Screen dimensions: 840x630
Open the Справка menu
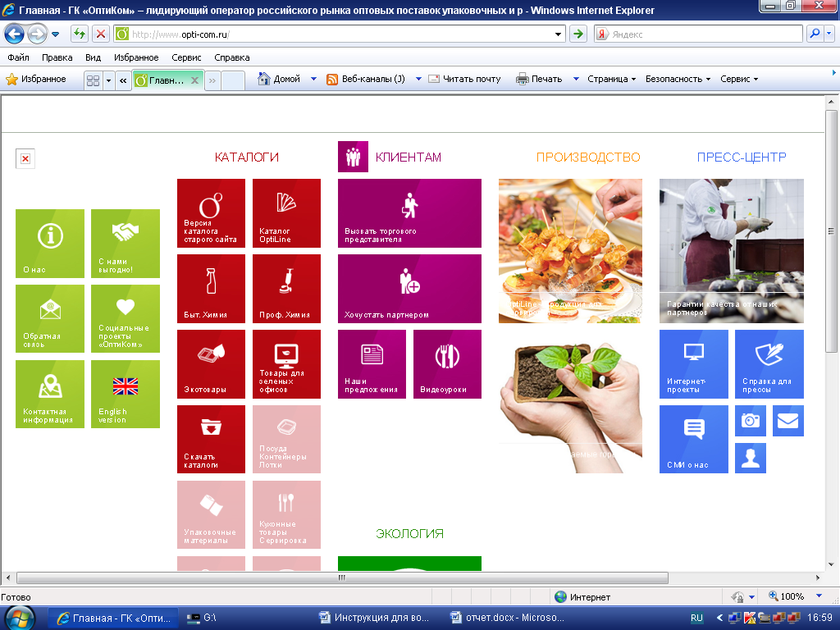(x=232, y=57)
